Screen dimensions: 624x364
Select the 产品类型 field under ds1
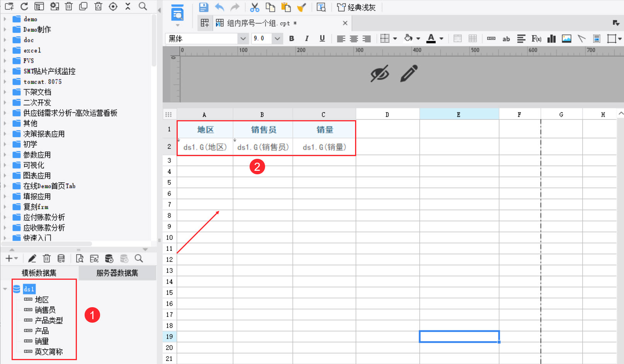tap(49, 320)
